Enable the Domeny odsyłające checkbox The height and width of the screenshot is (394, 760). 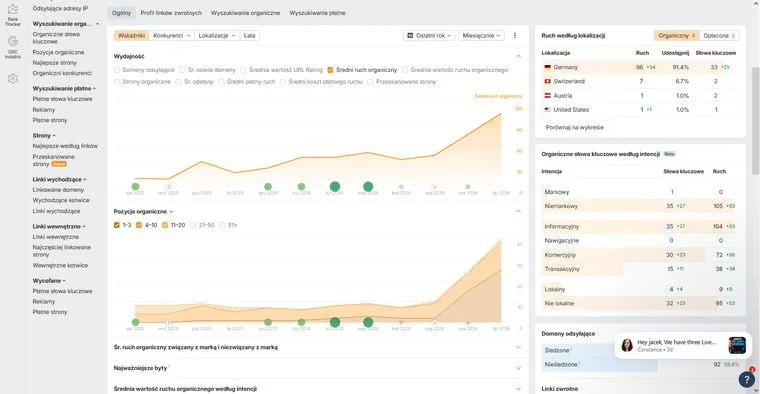click(x=116, y=70)
